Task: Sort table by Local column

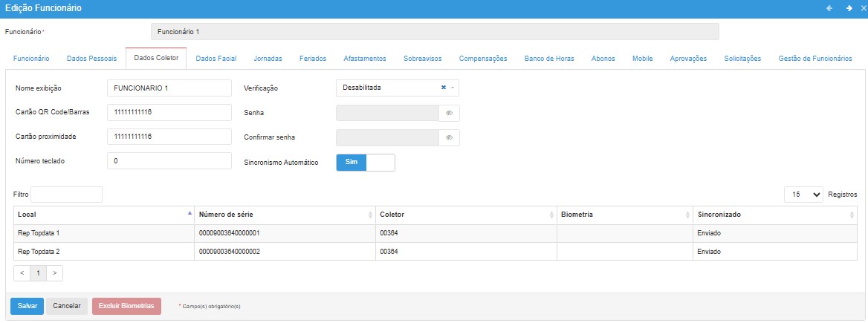Action: pos(104,215)
